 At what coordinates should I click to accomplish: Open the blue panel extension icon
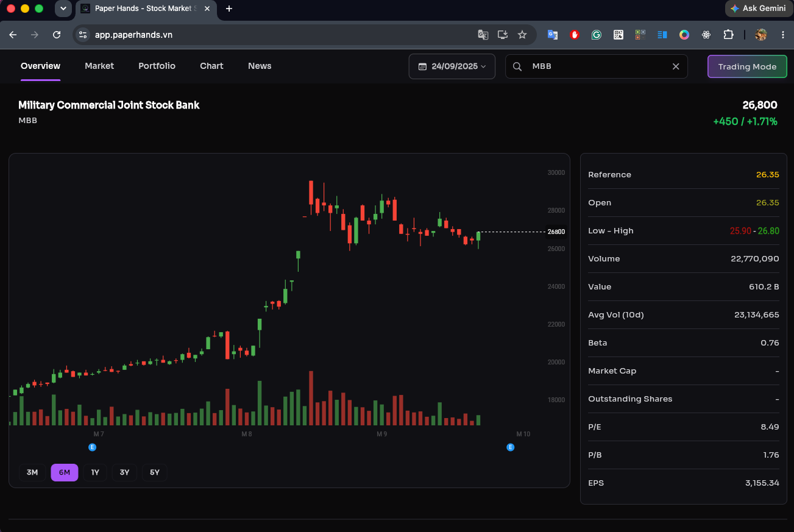tap(662, 35)
